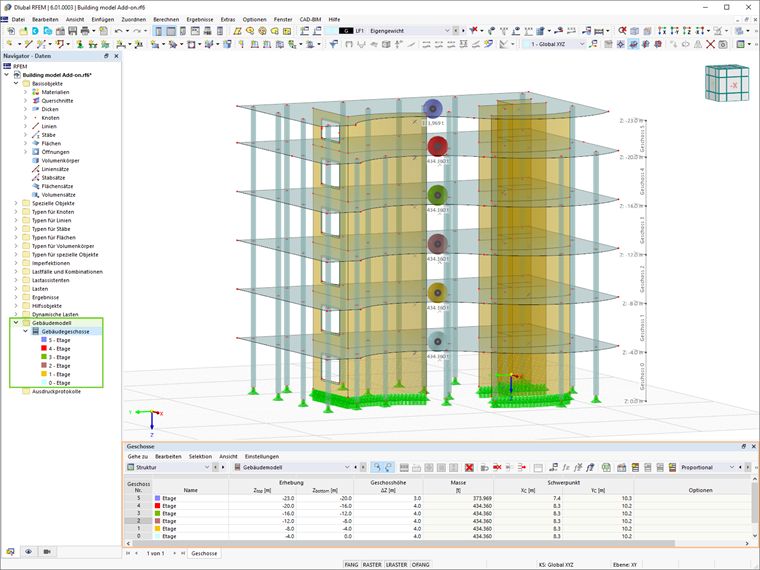Switch to the Geschosse table tab

click(x=205, y=552)
